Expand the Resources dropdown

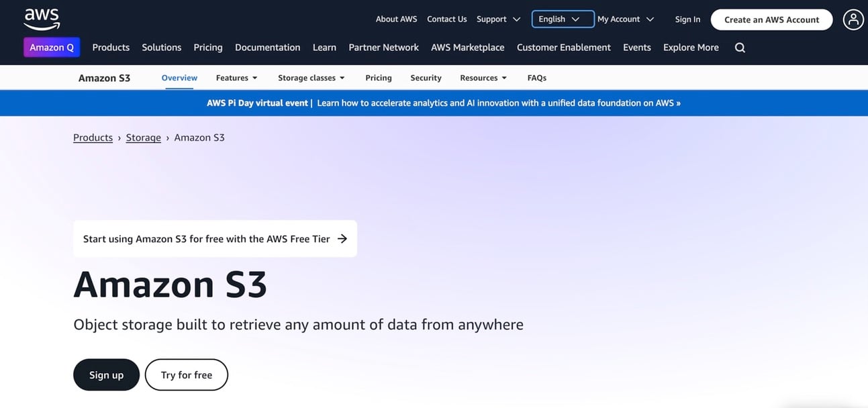point(483,78)
